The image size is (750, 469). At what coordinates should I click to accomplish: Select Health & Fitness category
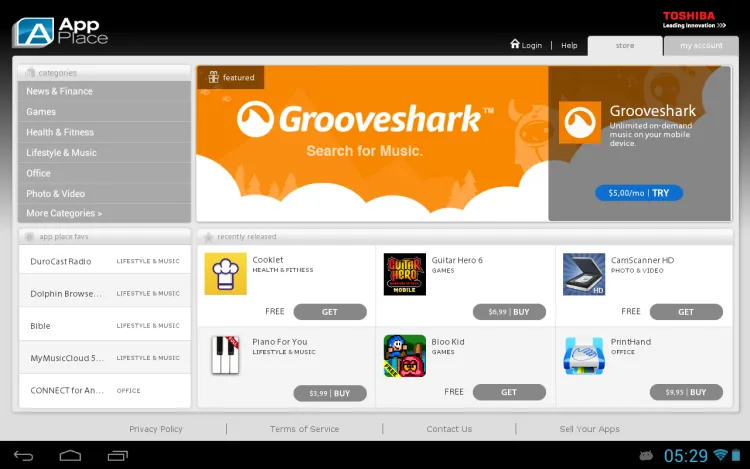point(104,132)
